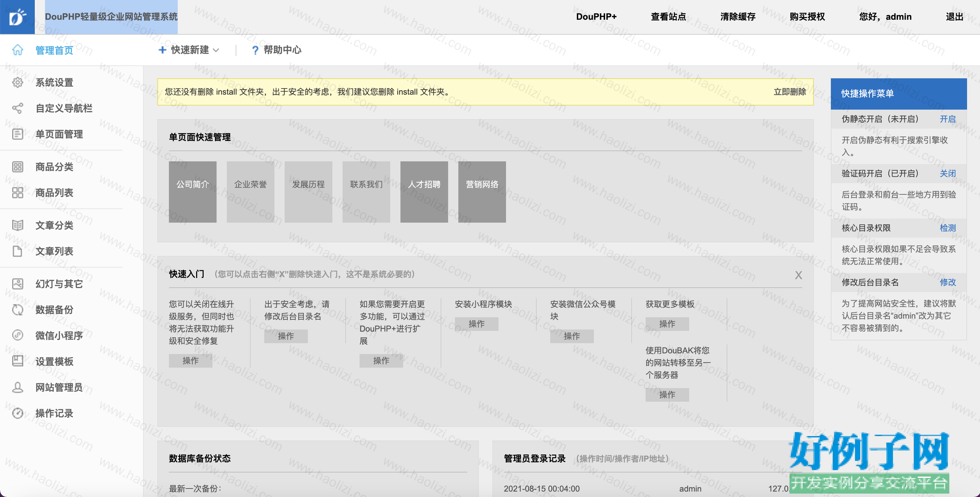Click the DouPHP logo icon
The image size is (980, 497).
(17, 17)
